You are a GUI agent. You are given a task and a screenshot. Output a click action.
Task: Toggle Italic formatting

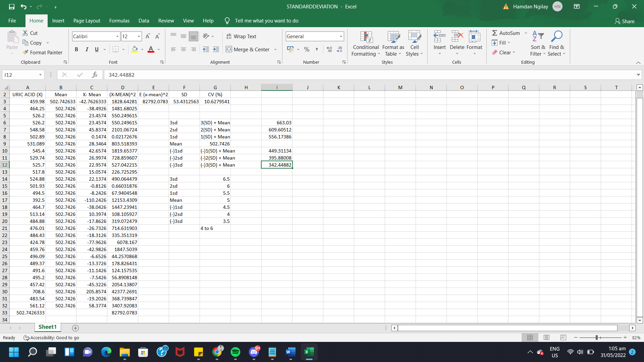(87, 49)
